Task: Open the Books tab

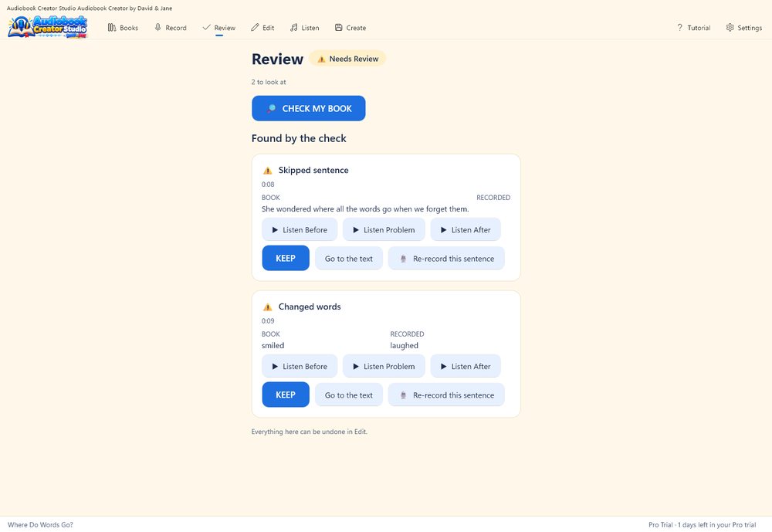Action: [123, 28]
